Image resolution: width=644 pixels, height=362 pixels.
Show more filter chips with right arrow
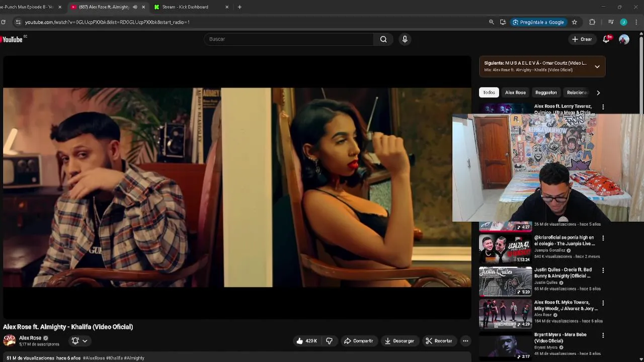tap(598, 93)
